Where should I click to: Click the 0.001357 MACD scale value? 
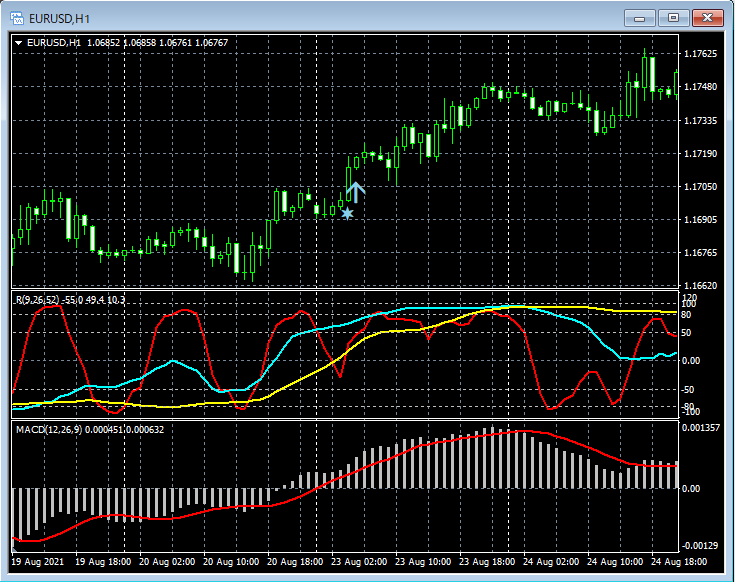(x=703, y=428)
